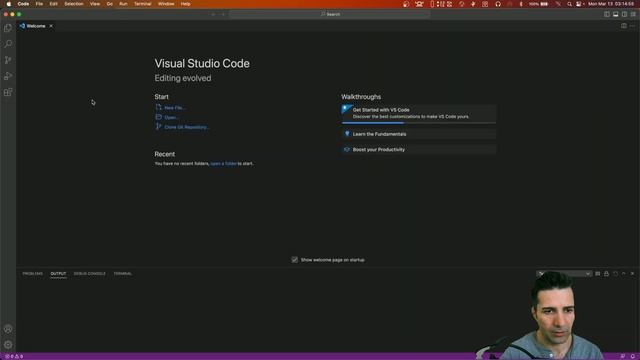This screenshot has height=360, width=640.
Task: Open editor More Actions ellipsis
Action: click(x=632, y=26)
